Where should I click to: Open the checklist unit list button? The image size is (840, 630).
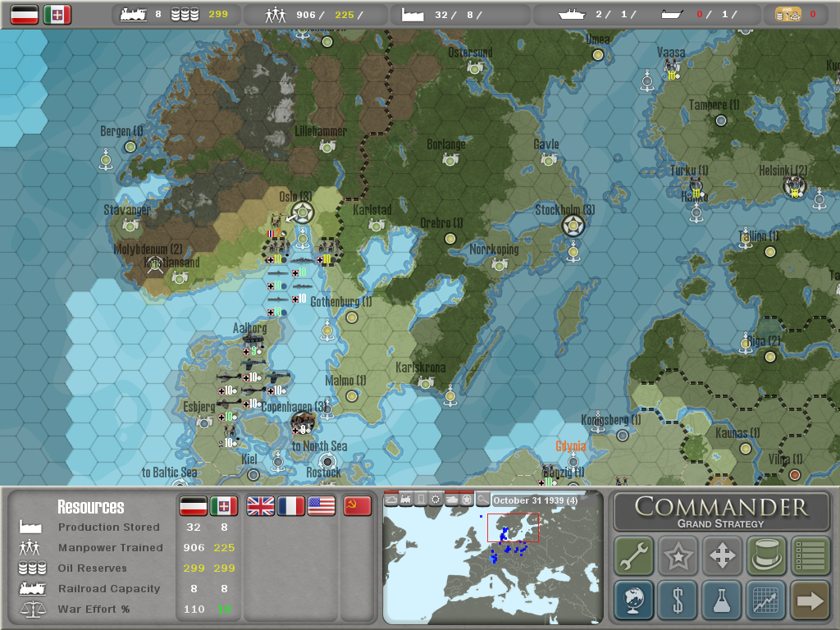[810, 555]
